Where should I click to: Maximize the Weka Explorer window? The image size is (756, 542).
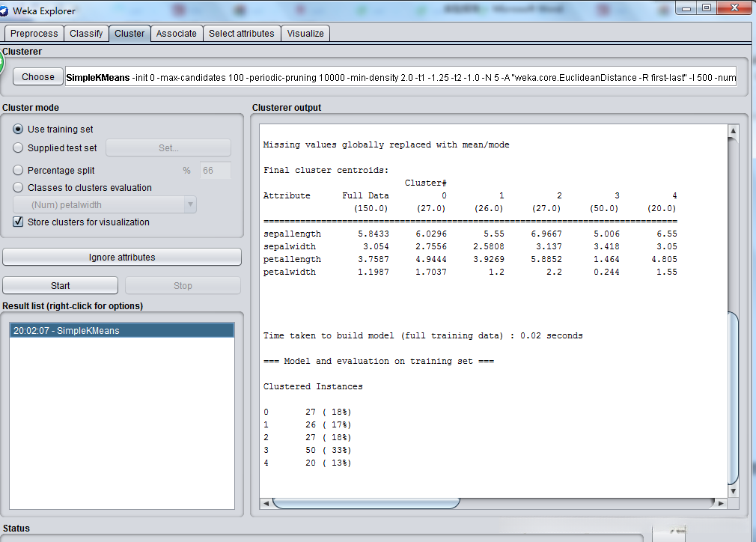click(x=706, y=7)
